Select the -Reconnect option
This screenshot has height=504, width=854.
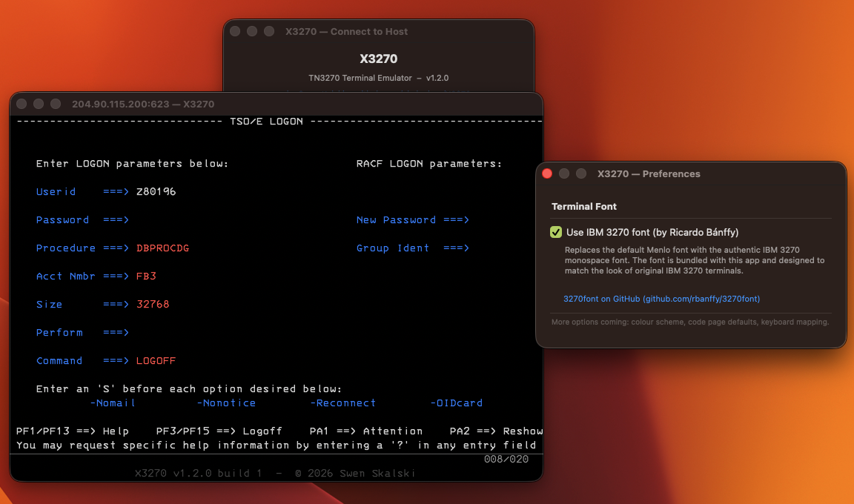click(343, 403)
